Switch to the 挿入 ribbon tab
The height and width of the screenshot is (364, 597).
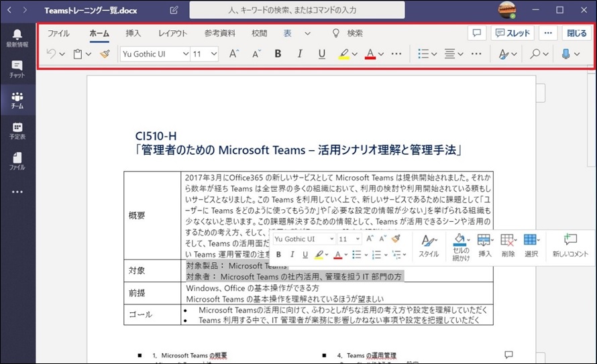pyautogui.click(x=133, y=34)
